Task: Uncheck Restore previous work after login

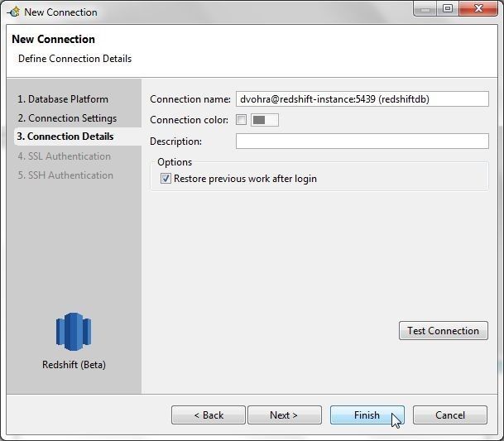Action: 166,179
